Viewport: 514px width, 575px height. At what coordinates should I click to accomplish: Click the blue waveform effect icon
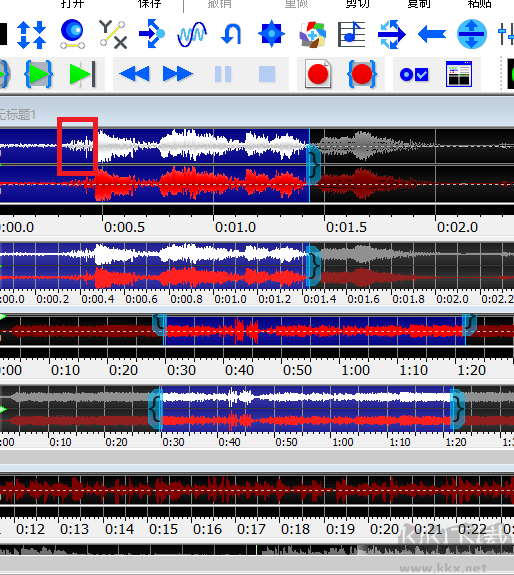pyautogui.click(x=192, y=34)
